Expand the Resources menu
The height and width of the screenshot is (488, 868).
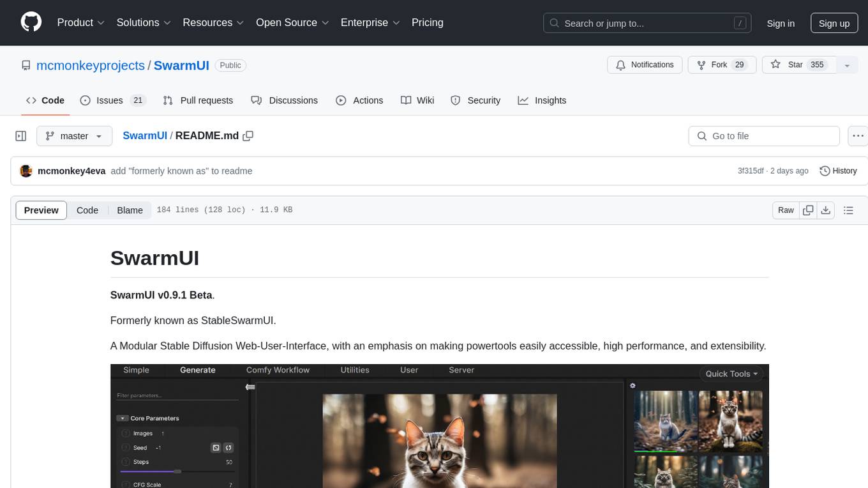[x=213, y=22]
